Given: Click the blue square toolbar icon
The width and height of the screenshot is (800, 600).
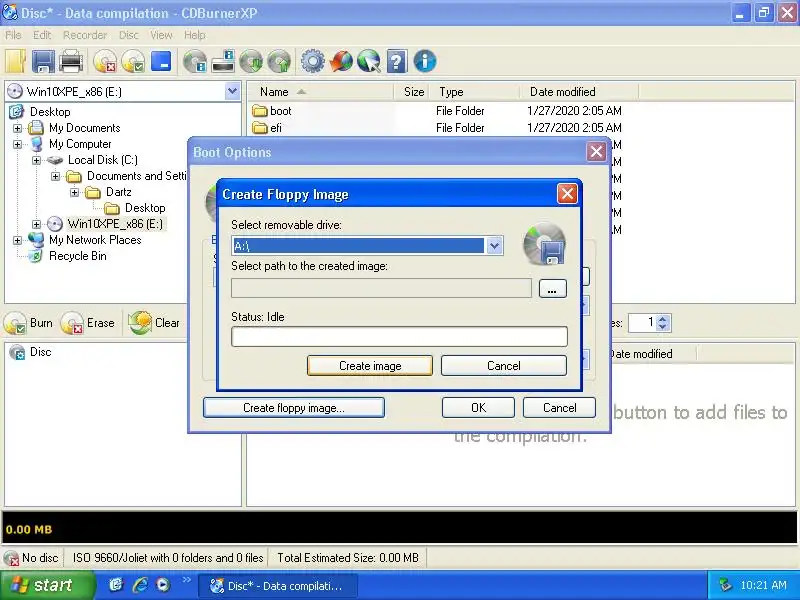Looking at the screenshot, I should [x=161, y=61].
